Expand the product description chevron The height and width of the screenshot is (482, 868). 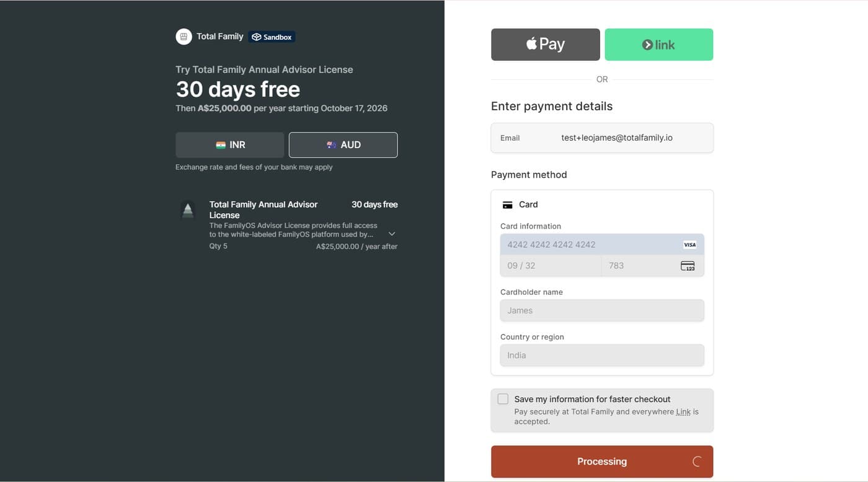tap(392, 234)
